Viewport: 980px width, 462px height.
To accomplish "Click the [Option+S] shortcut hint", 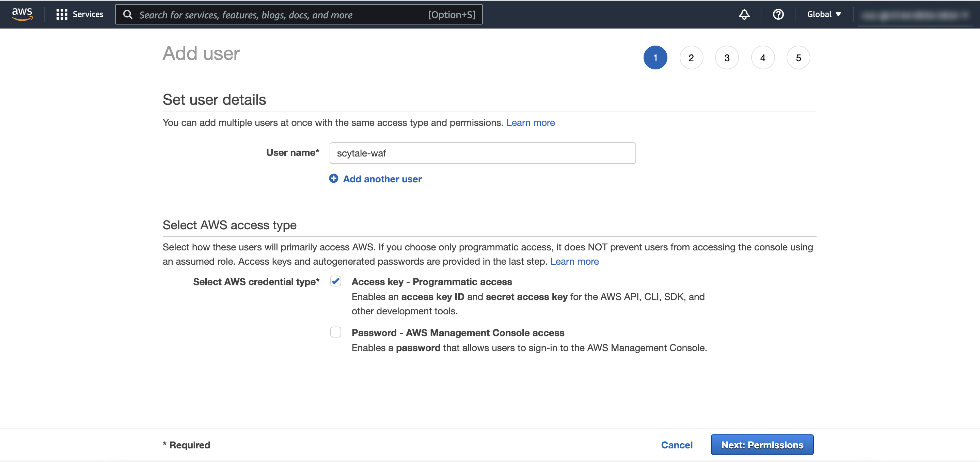I will (x=452, y=14).
